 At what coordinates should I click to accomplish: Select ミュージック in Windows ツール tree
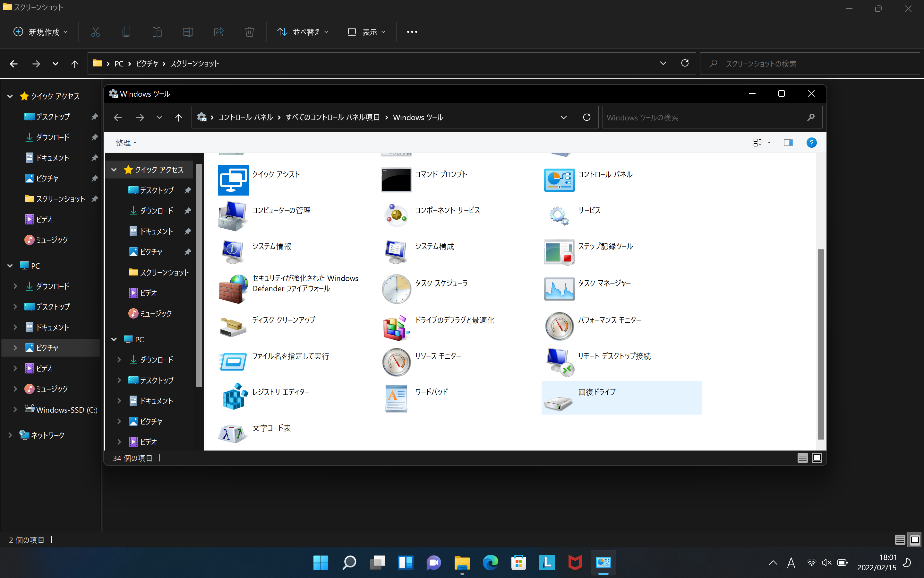[150, 313]
